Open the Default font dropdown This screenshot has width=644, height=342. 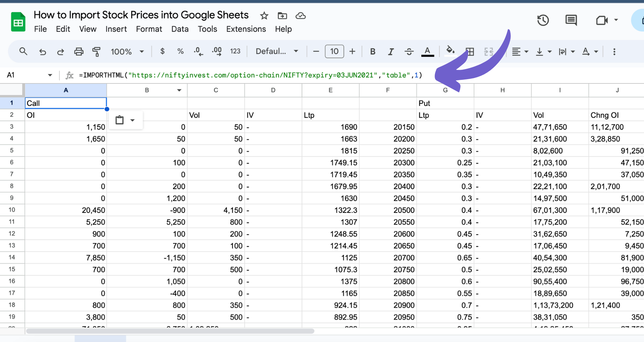[x=277, y=51]
